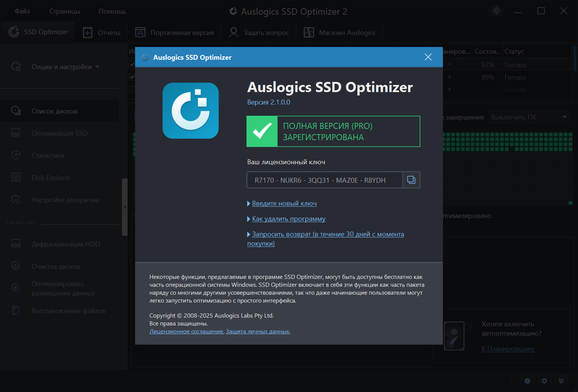This screenshot has width=578, height=392.
Task: Toggle the first disk checkbox in the list
Action: (x=132, y=65)
